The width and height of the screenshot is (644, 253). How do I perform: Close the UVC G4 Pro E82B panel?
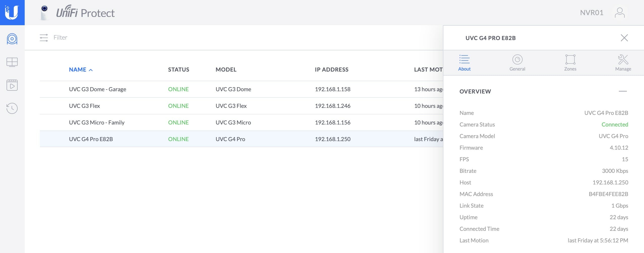point(624,38)
